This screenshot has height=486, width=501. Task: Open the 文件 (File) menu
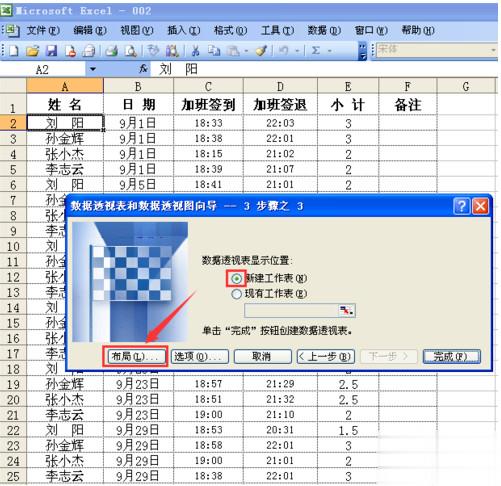[x=43, y=30]
